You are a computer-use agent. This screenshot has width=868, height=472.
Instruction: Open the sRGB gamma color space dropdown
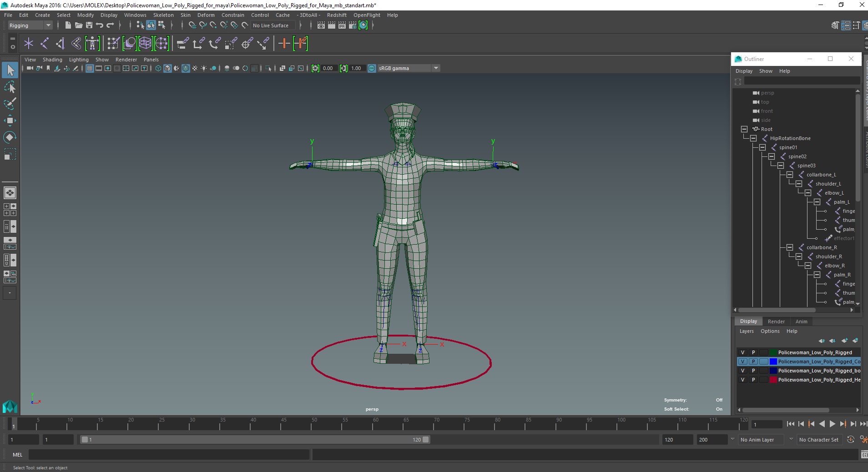pyautogui.click(x=409, y=68)
